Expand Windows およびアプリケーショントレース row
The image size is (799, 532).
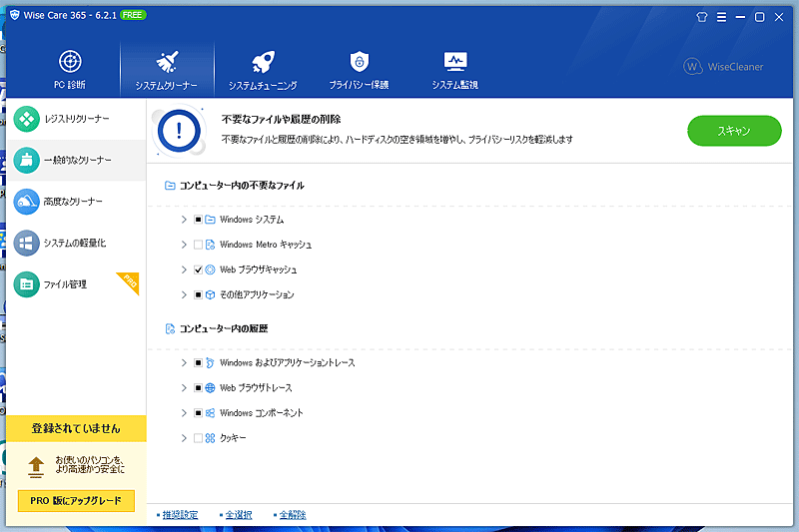click(184, 363)
